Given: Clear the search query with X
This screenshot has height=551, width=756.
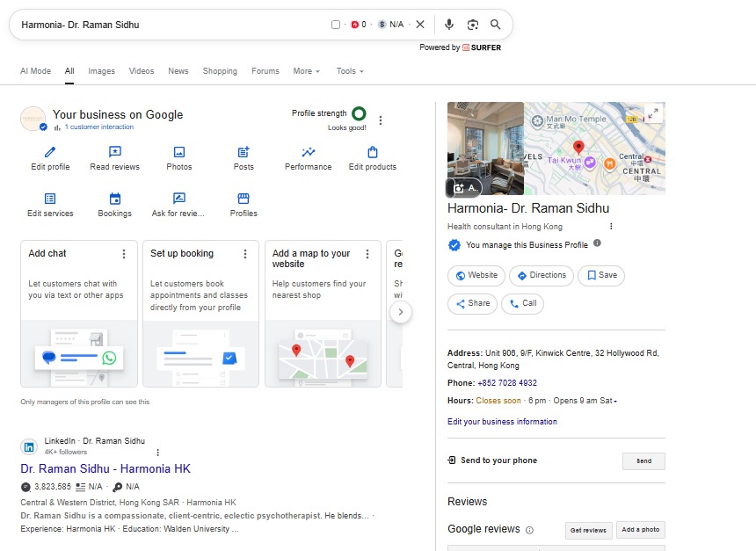Looking at the screenshot, I should point(420,24).
